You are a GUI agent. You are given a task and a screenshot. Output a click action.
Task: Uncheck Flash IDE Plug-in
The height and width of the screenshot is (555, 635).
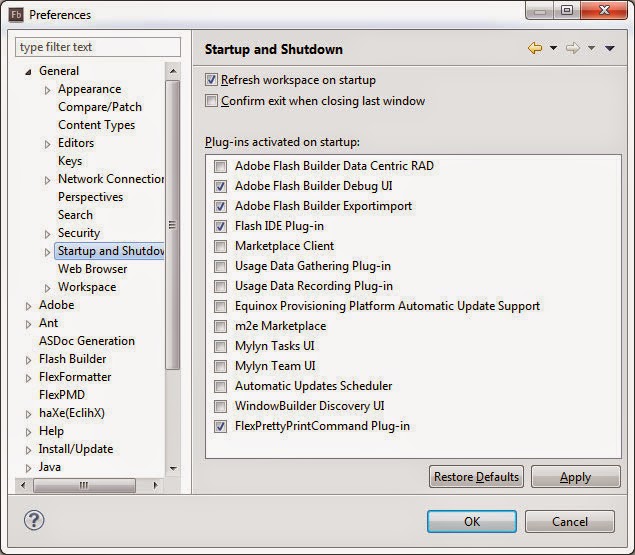point(220,226)
